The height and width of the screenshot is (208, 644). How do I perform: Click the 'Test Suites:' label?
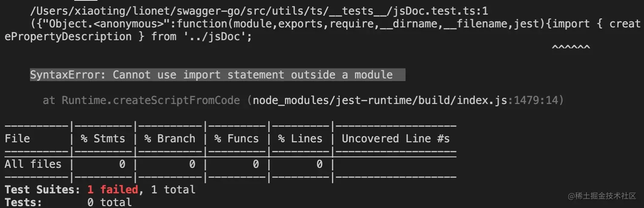[43, 189]
